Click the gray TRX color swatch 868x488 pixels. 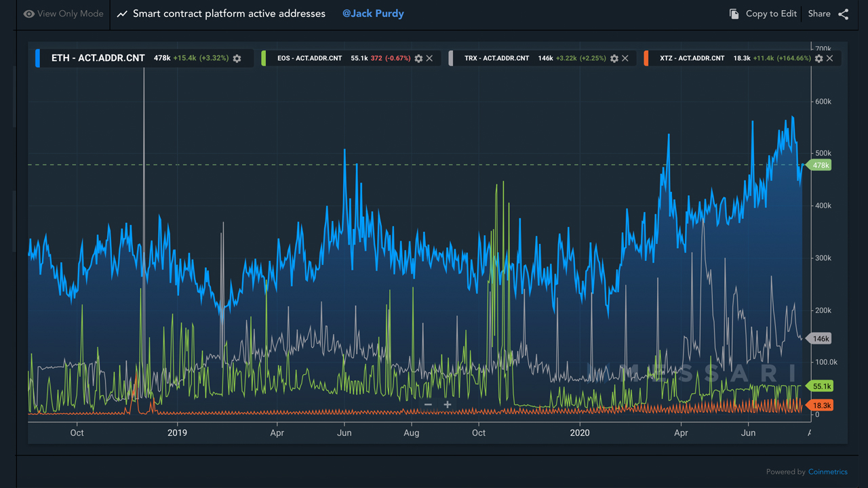pos(451,58)
